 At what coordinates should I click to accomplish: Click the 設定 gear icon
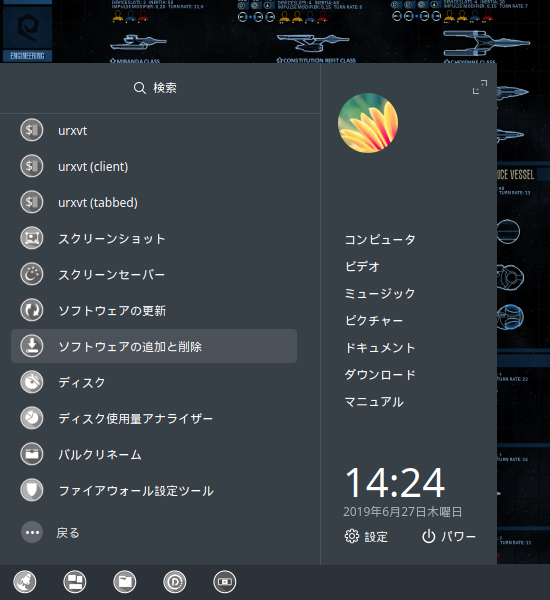point(352,536)
